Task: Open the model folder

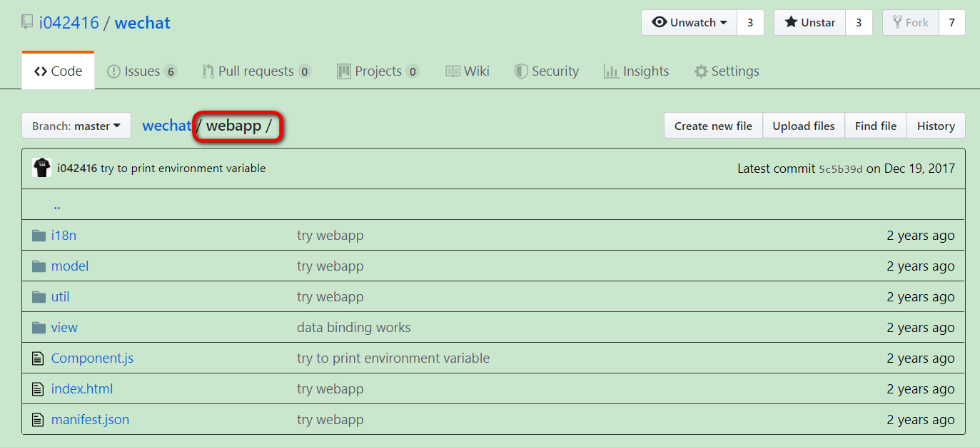Action: coord(70,266)
